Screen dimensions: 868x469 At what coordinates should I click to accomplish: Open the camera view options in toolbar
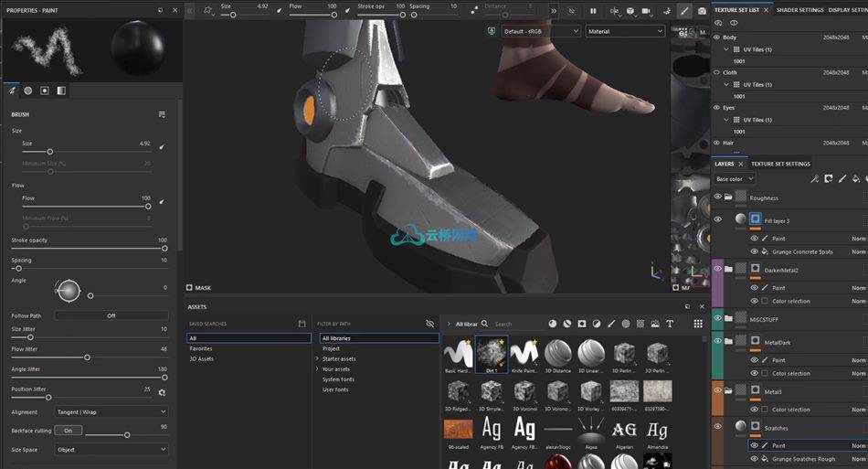647,11
